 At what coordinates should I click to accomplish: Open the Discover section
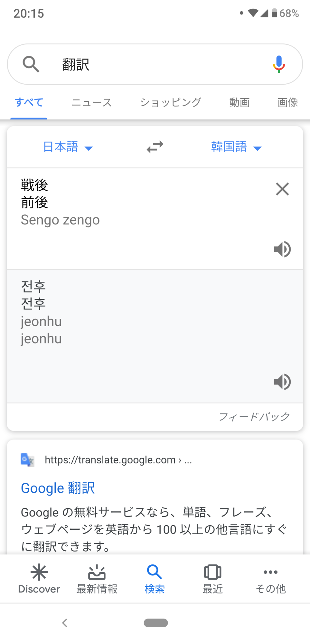[39, 579]
